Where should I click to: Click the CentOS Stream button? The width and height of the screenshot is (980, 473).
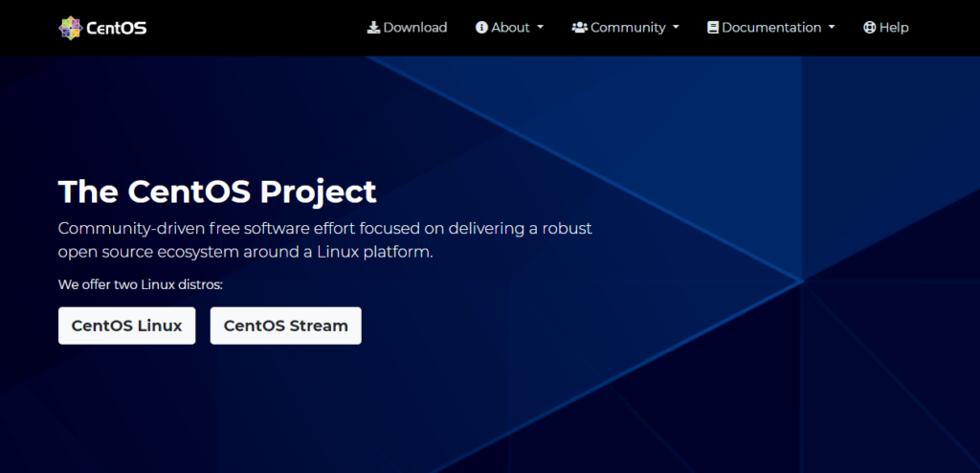point(285,326)
